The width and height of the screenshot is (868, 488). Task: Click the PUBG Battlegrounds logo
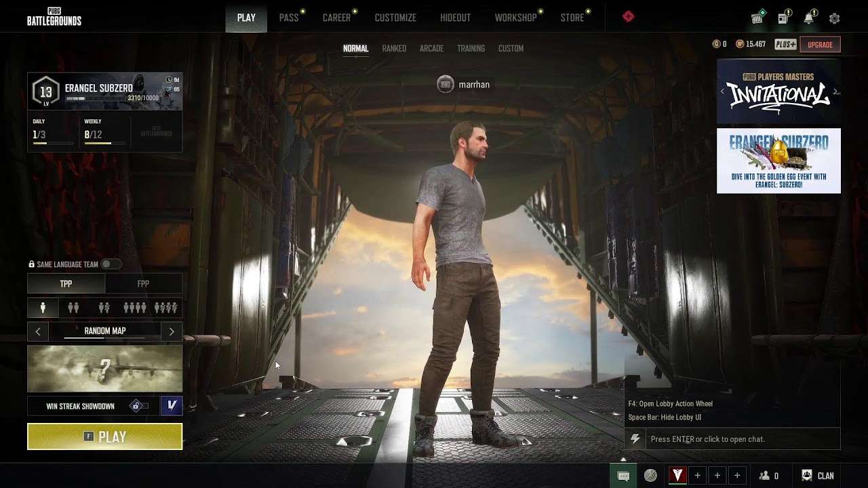(54, 17)
